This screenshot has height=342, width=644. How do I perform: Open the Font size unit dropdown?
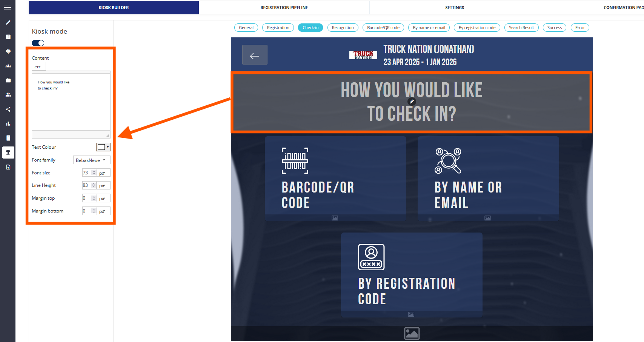[103, 173]
